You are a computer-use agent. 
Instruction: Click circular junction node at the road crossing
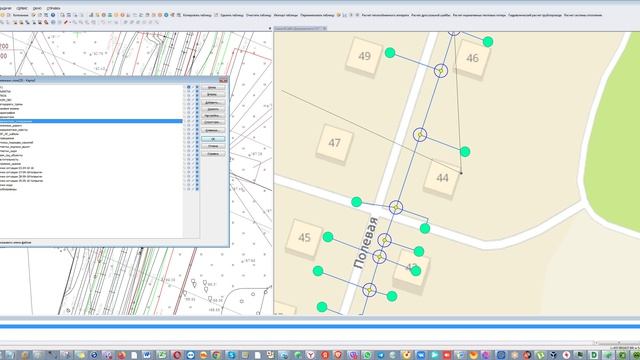[x=396, y=207]
